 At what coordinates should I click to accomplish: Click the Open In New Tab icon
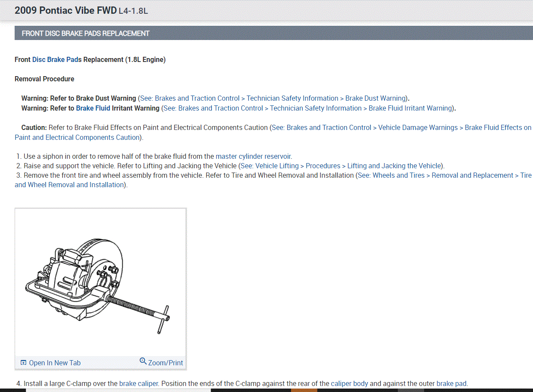coord(24,363)
